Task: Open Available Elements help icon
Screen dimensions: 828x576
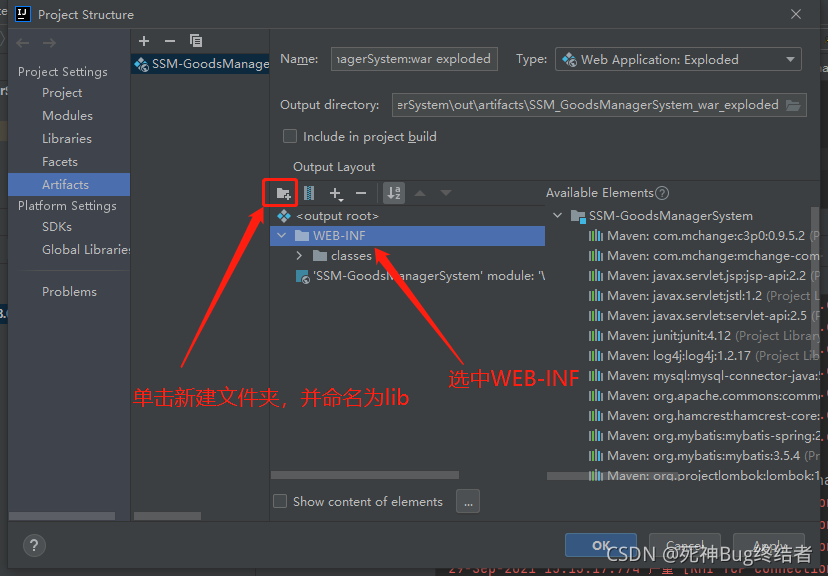Action: [662, 193]
